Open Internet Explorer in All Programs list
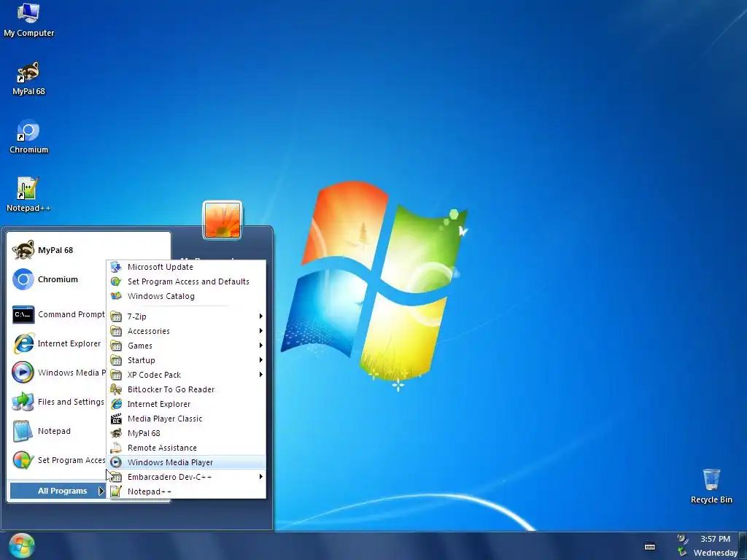Image resolution: width=747 pixels, height=560 pixels. [187, 404]
